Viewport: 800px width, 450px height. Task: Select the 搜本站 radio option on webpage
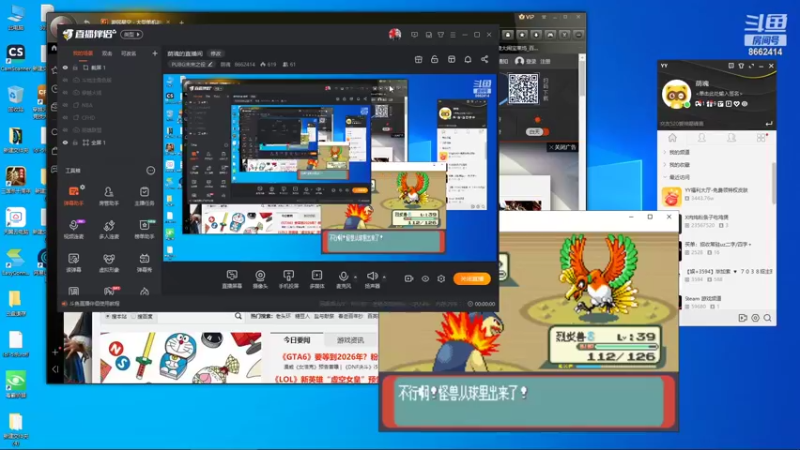click(108, 316)
